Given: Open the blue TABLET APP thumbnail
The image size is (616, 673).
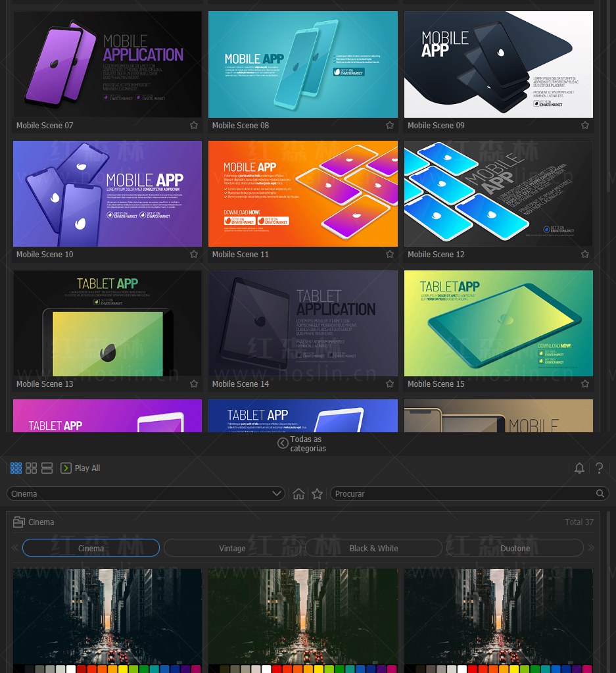Looking at the screenshot, I should (x=303, y=416).
